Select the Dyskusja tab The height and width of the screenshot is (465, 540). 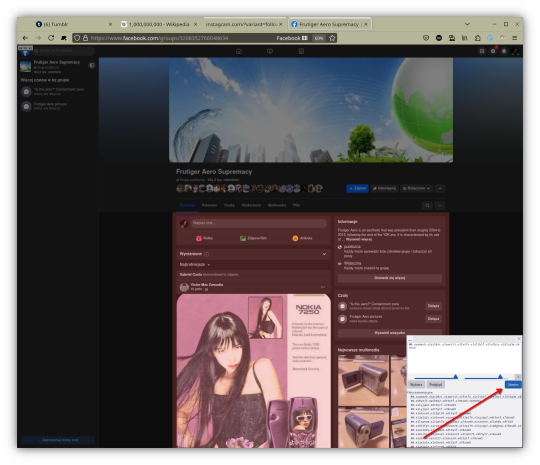[187, 205]
